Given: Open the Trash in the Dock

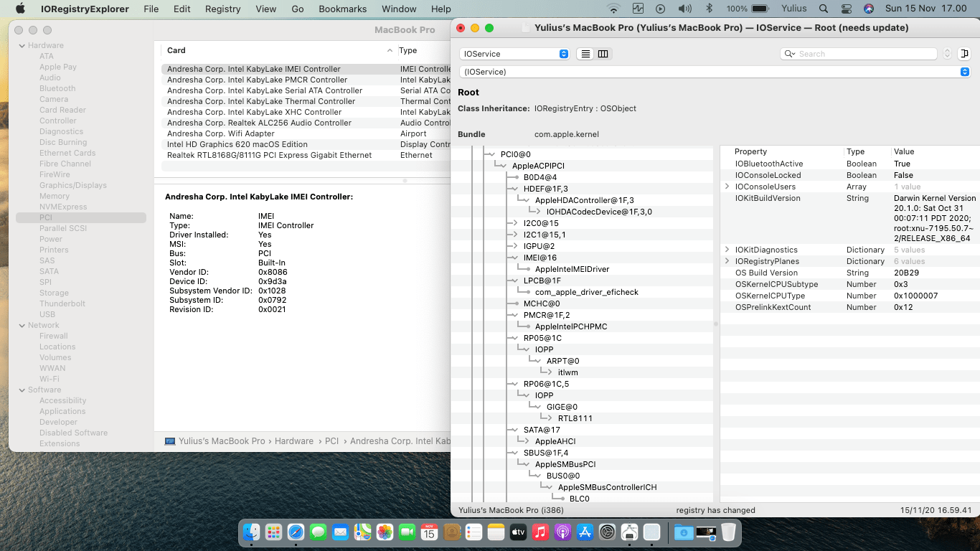Looking at the screenshot, I should (728, 532).
